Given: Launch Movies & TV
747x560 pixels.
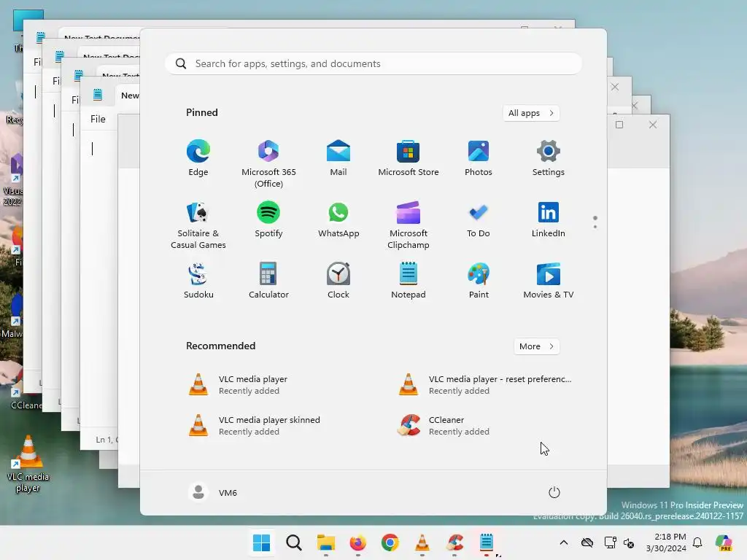Looking at the screenshot, I should tap(549, 281).
